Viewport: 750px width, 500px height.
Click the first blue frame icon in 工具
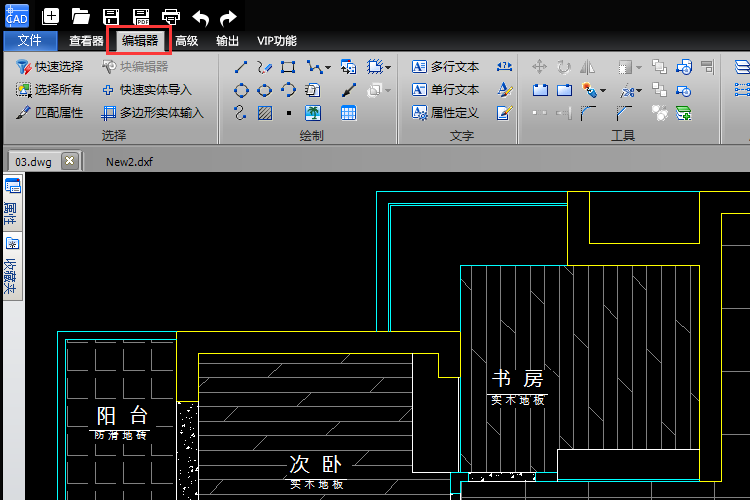click(540, 90)
